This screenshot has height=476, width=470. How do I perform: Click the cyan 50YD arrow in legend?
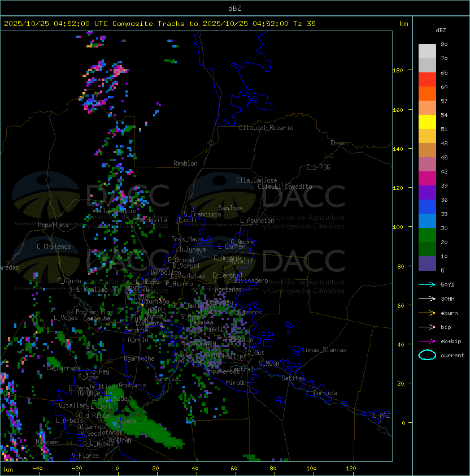[x=427, y=285]
